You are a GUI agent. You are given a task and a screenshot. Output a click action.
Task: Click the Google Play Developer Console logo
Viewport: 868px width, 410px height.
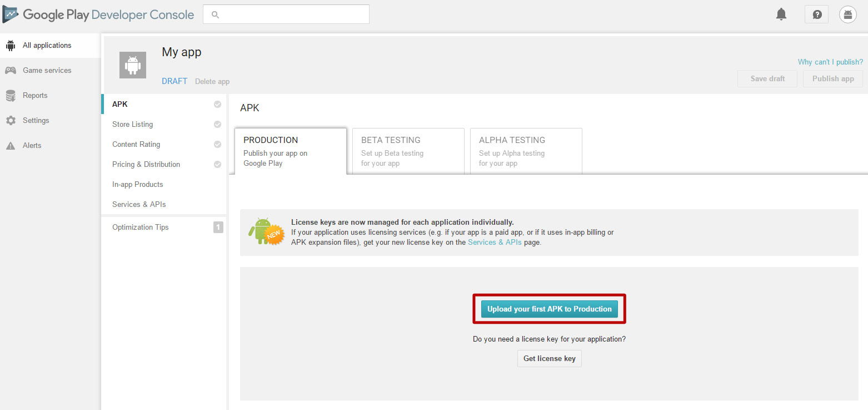(x=98, y=14)
